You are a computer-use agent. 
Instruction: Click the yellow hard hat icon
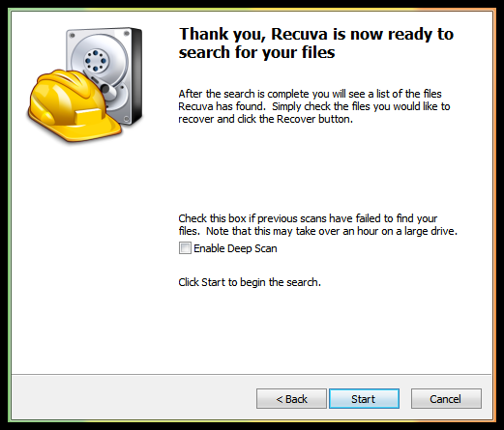pos(74,106)
